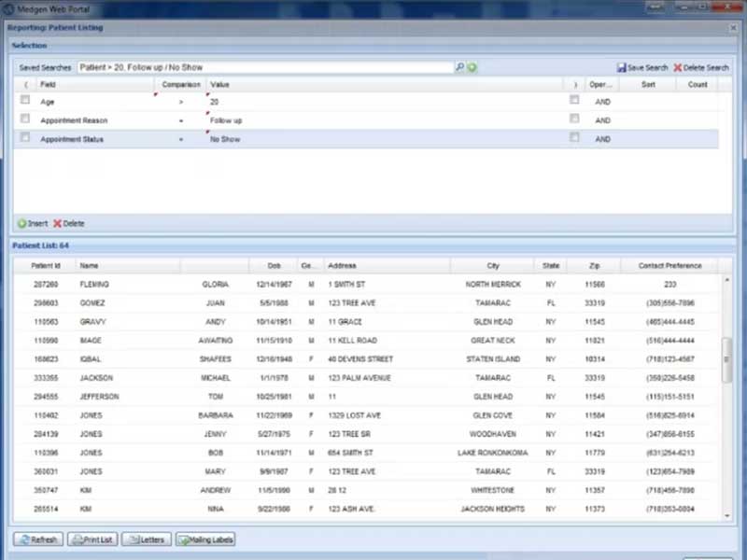Change the AND operator on Appointment Reason row
This screenshot has height=560, width=747.
click(x=602, y=120)
